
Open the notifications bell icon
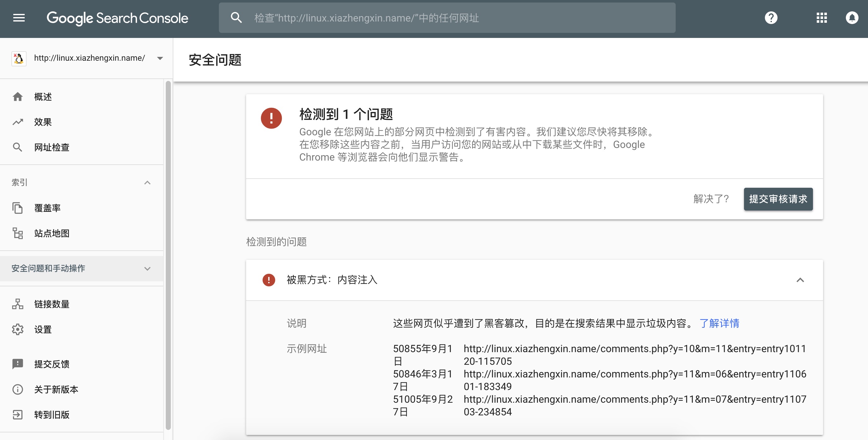point(852,17)
